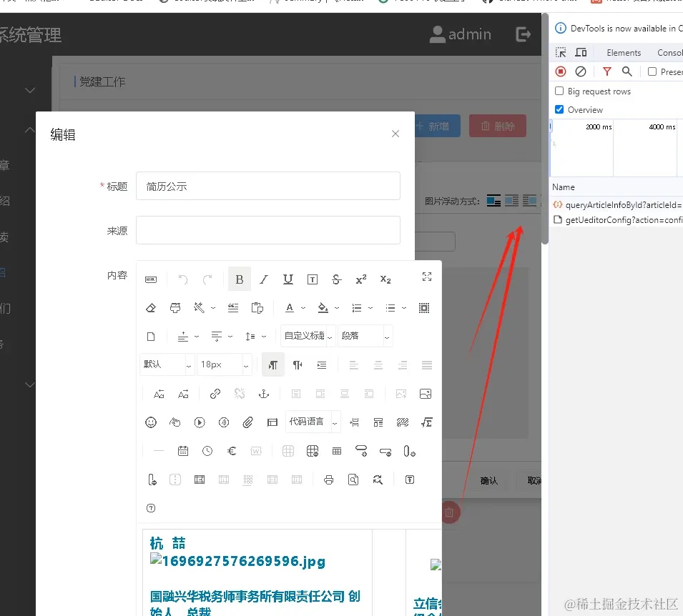The width and height of the screenshot is (683, 616).
Task: Click logout icon in header
Action: (x=523, y=34)
